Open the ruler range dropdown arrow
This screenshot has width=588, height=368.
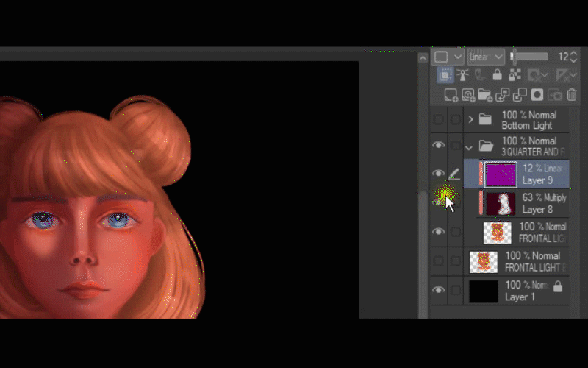pos(574,76)
